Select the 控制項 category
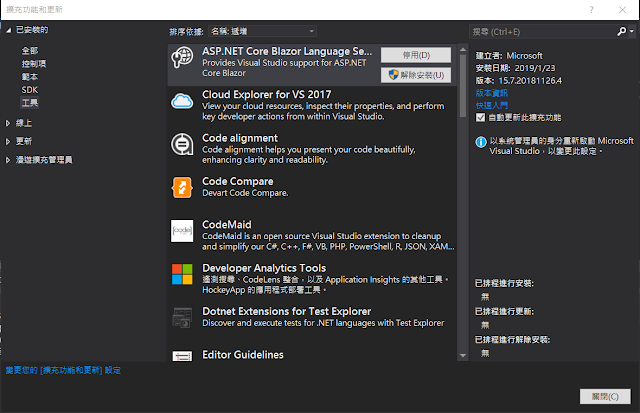This screenshot has width=640, height=413. pyautogui.click(x=34, y=64)
